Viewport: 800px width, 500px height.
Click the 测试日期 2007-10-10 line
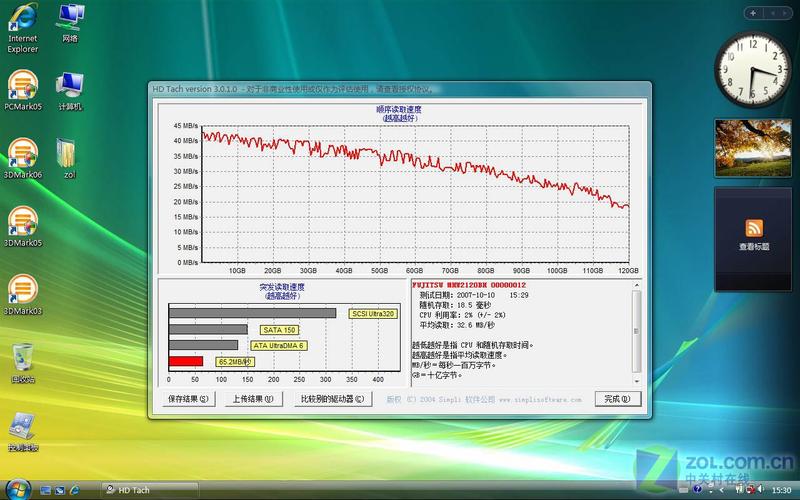tap(474, 295)
